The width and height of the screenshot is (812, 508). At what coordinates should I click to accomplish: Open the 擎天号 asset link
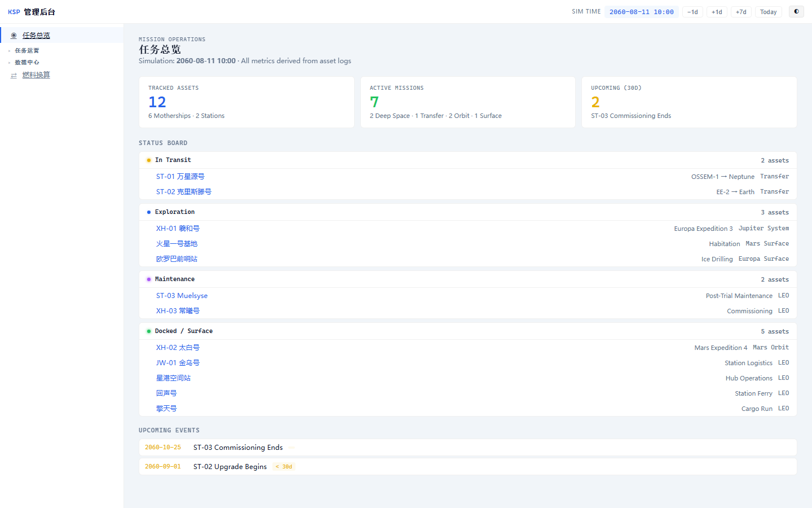tap(166, 409)
